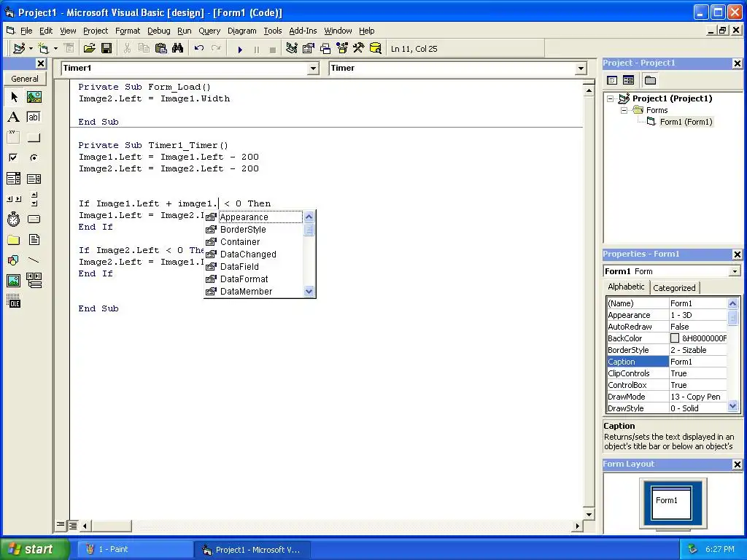The width and height of the screenshot is (747, 560).
Task: Select the OLE container tool
Action: (14, 301)
